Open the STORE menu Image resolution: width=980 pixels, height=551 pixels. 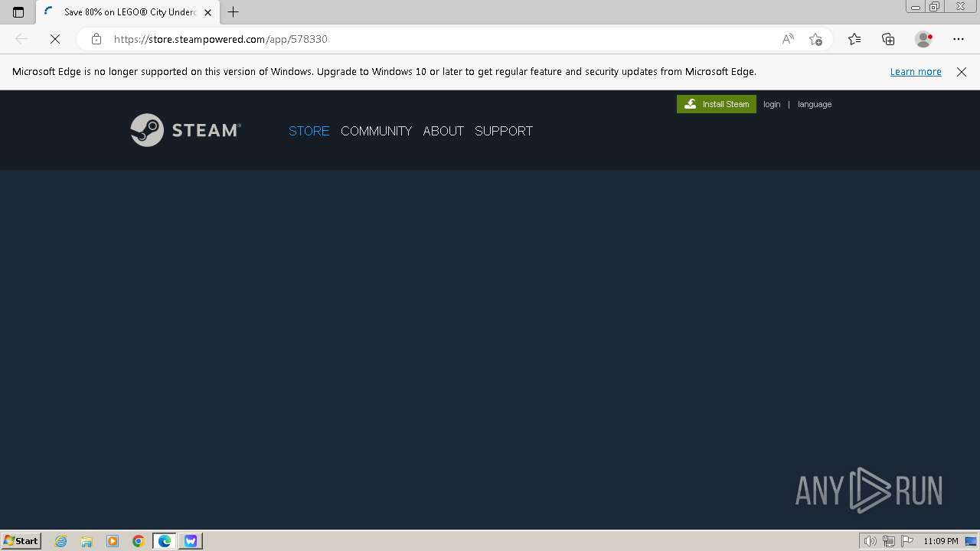309,131
